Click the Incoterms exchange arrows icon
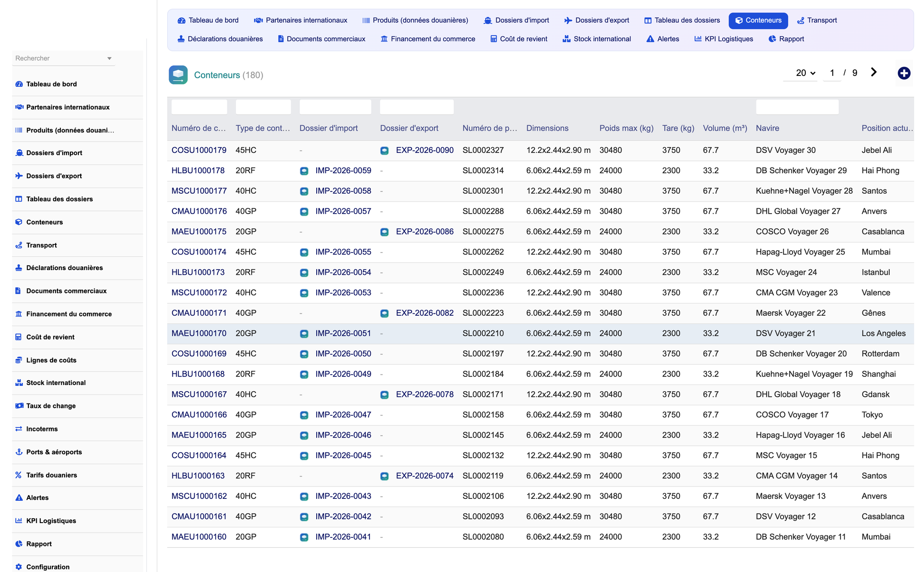The width and height of the screenshot is (924, 572). (x=19, y=429)
